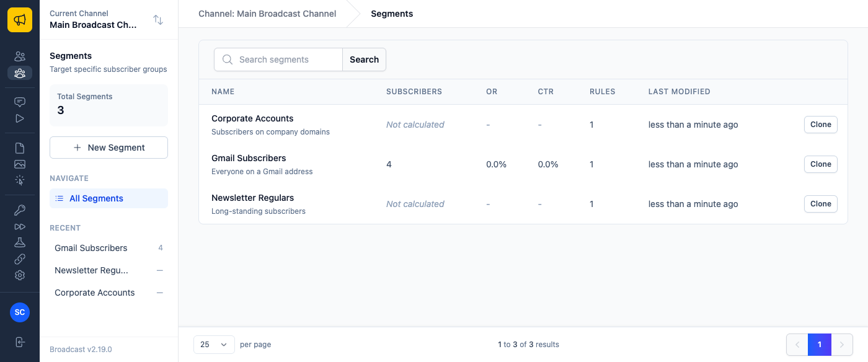The height and width of the screenshot is (362, 868).
Task: Open the API keys key icon
Action: point(20,210)
